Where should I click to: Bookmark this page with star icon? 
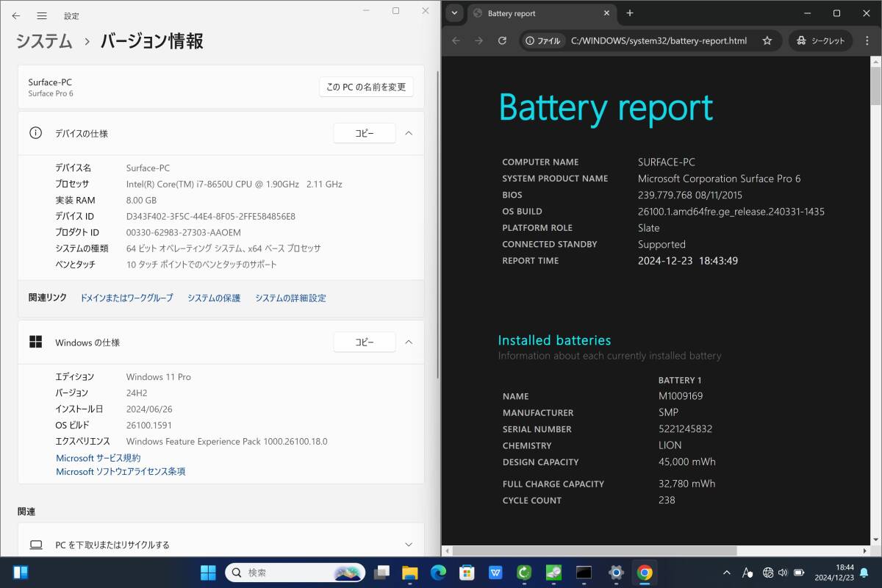[x=767, y=41]
